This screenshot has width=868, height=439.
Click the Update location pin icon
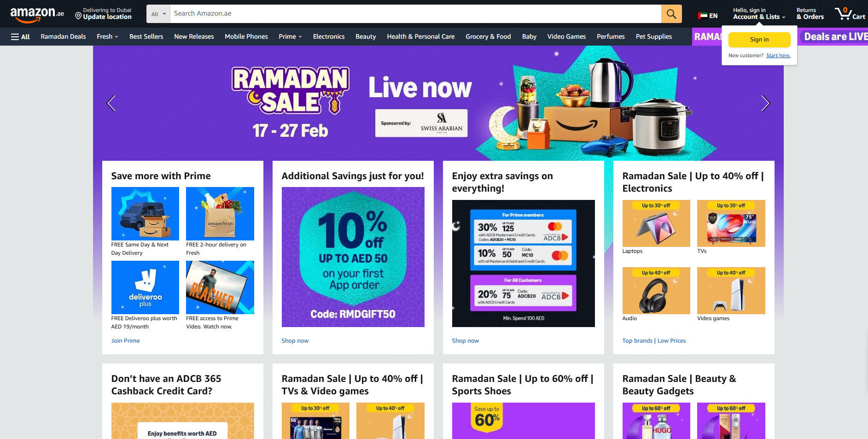tap(78, 16)
